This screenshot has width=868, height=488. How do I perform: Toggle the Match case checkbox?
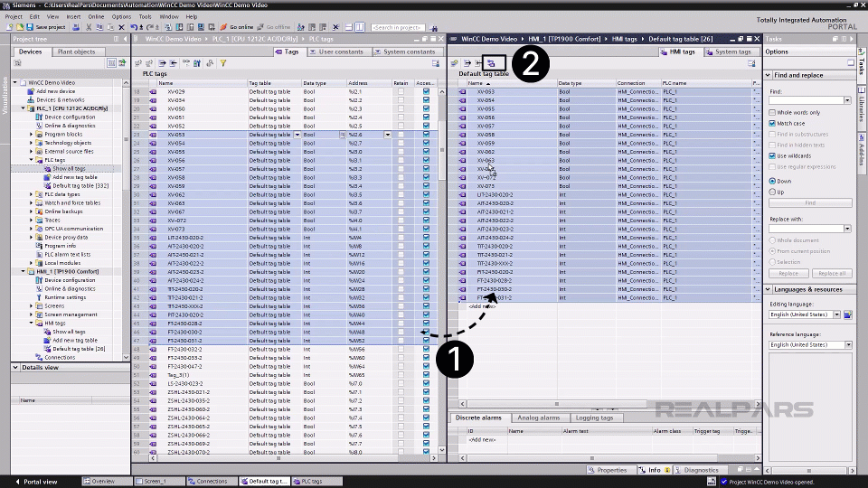tap(772, 124)
